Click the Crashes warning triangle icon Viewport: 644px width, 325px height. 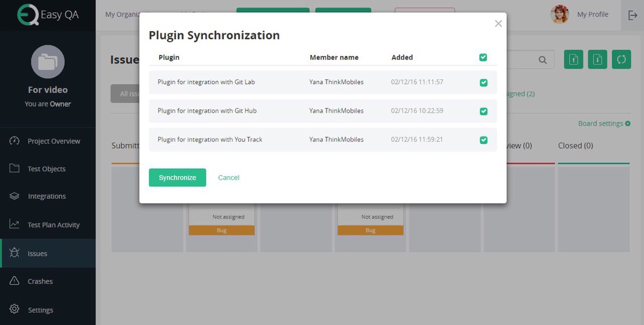click(14, 281)
